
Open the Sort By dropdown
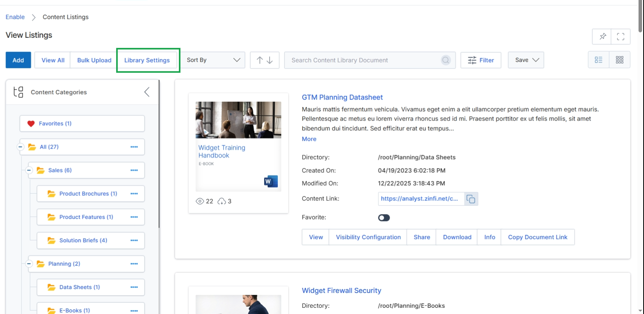point(213,60)
